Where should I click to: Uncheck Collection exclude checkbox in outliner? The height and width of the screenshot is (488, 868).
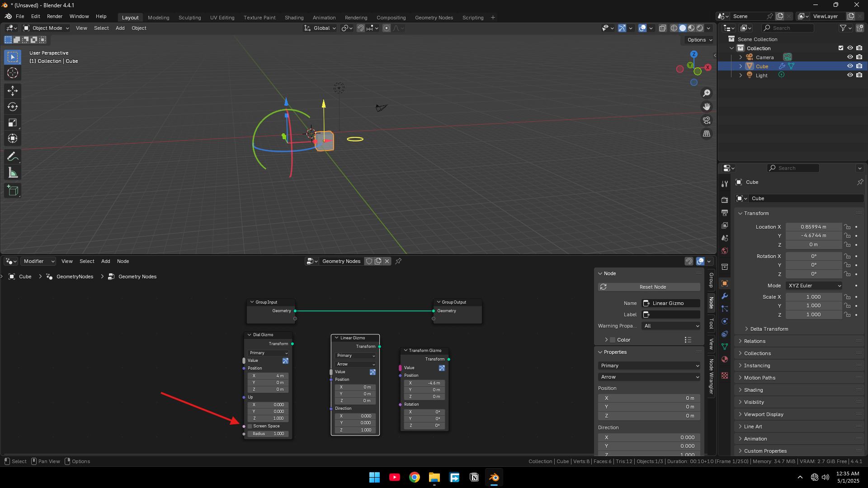click(841, 48)
